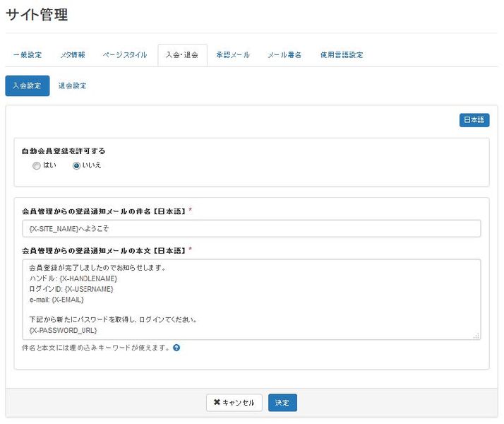This screenshot has width=504, height=424.
Task: Focus the registration mail subject field
Action: 252,229
